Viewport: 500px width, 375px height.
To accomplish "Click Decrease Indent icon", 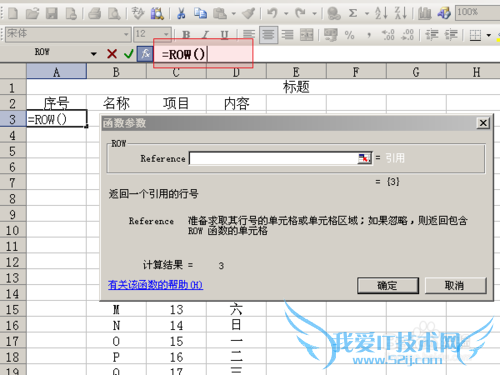I will point(432,35).
